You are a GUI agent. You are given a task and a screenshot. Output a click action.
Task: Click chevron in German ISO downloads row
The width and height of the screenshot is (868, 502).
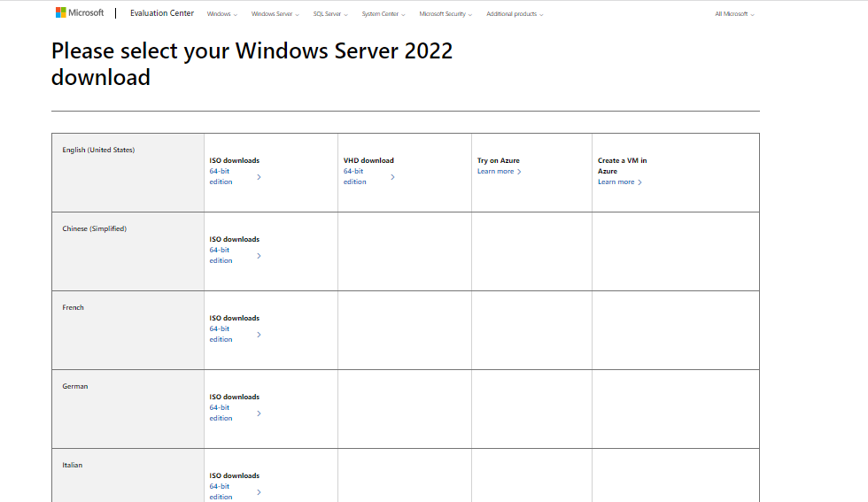click(259, 413)
